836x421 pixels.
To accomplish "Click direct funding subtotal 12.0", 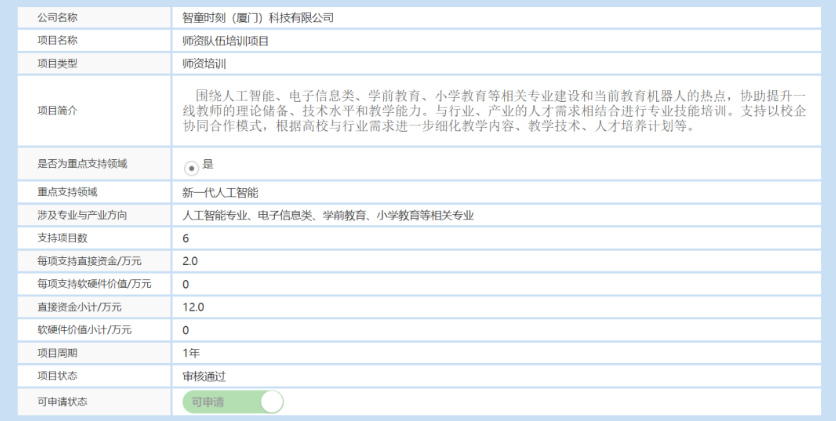I will tap(193, 307).
